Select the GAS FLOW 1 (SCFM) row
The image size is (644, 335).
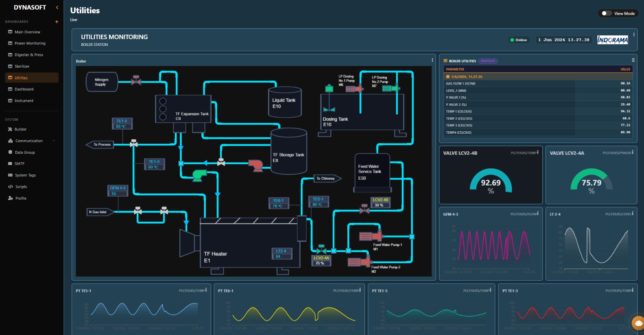[x=538, y=83]
